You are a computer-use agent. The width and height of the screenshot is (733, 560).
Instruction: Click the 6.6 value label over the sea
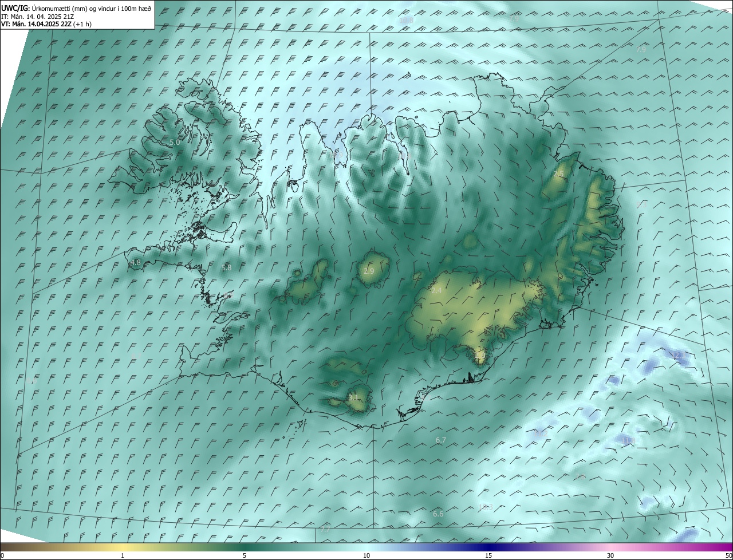pos(438,514)
